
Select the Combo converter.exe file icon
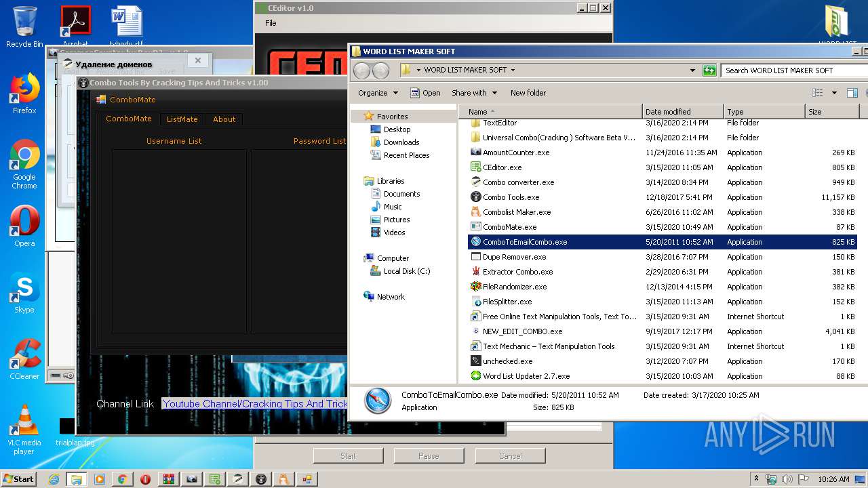coord(476,182)
